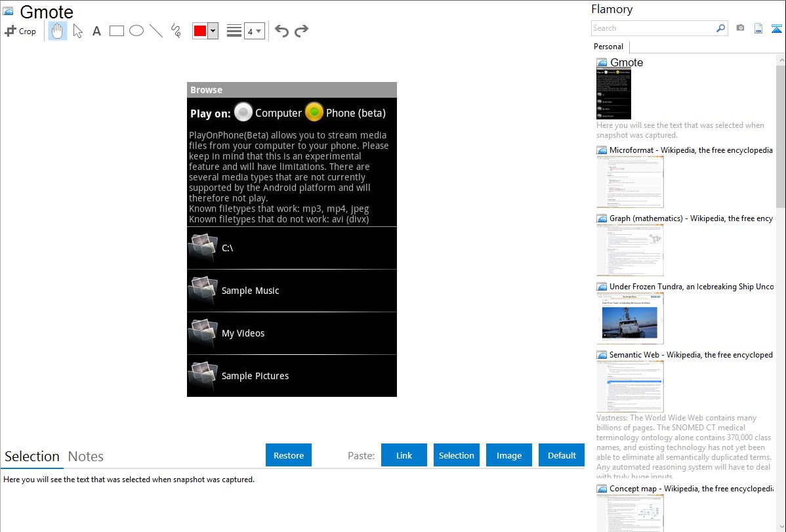The height and width of the screenshot is (532, 786).
Task: Open the Semantic Web snapshot thumbnail
Action: point(630,386)
